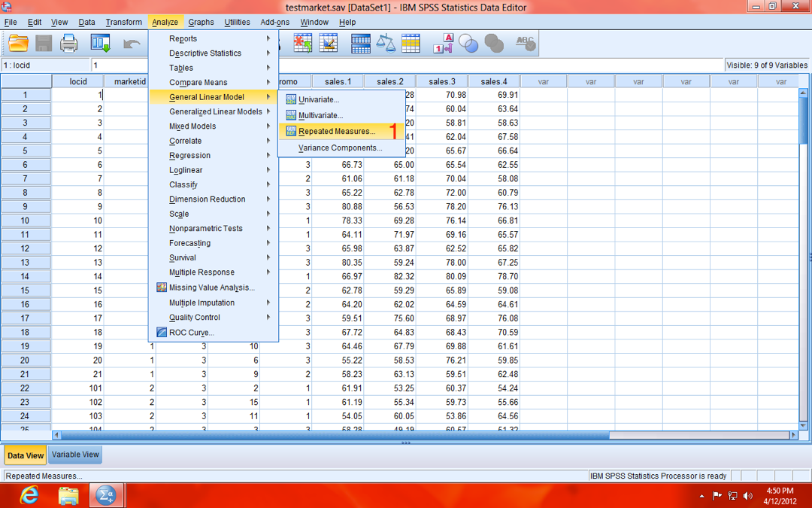812x508 pixels.
Task: Recall recently used dialogs icon
Action: 100,43
